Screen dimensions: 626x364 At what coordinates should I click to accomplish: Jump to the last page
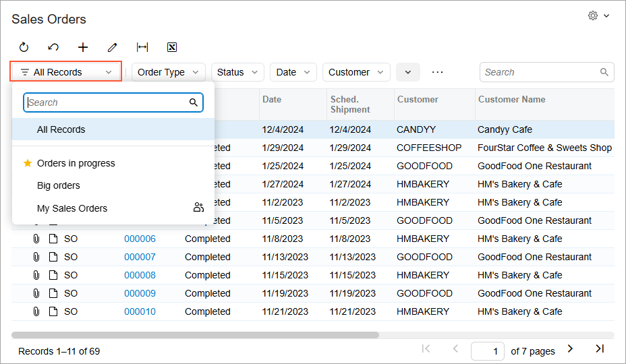click(599, 348)
